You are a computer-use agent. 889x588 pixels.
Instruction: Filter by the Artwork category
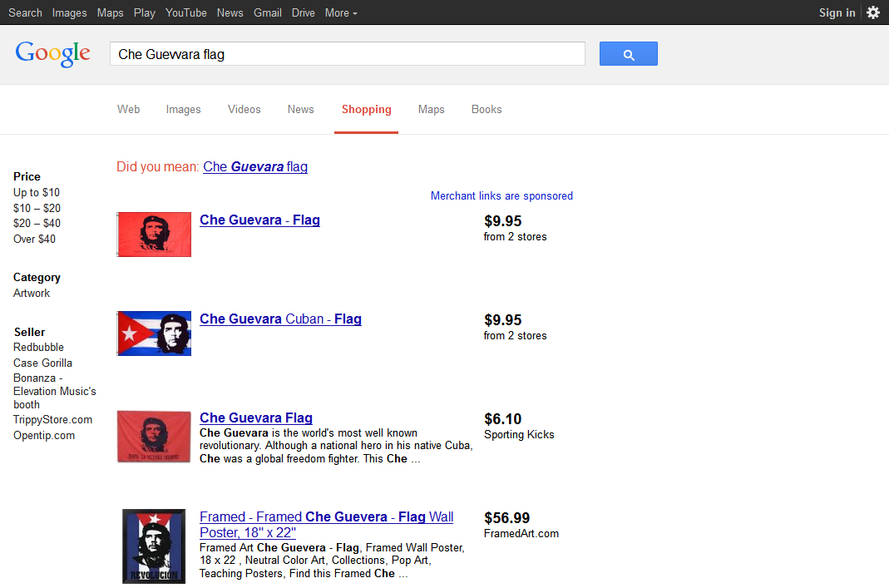32,293
